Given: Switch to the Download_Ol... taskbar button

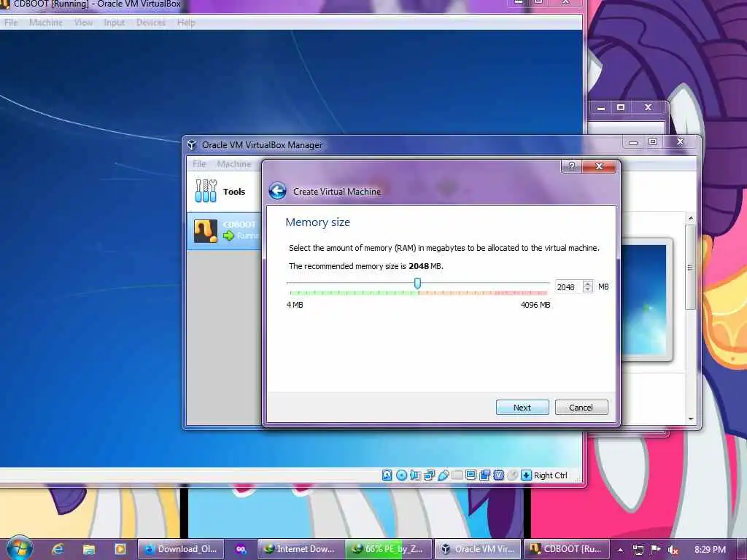Looking at the screenshot, I should coord(180,550).
